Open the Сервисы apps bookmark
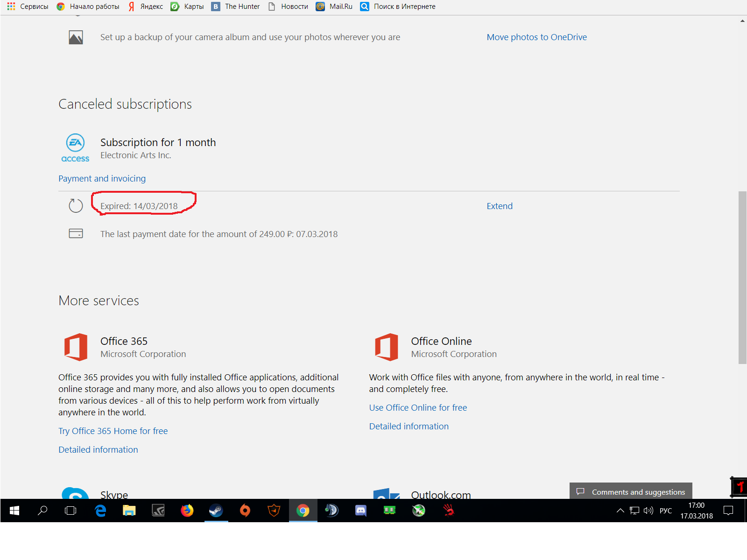Viewport: 747px width, 560px height. 28,7
